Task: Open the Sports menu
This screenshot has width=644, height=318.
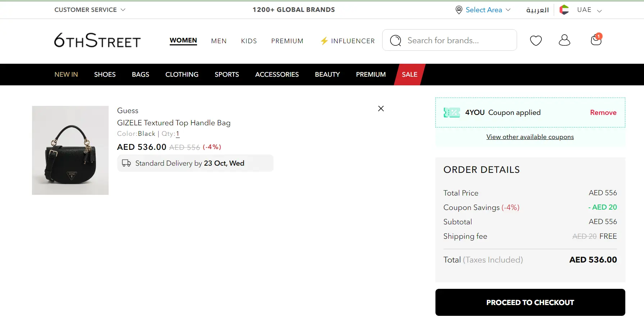Action: pos(227,75)
